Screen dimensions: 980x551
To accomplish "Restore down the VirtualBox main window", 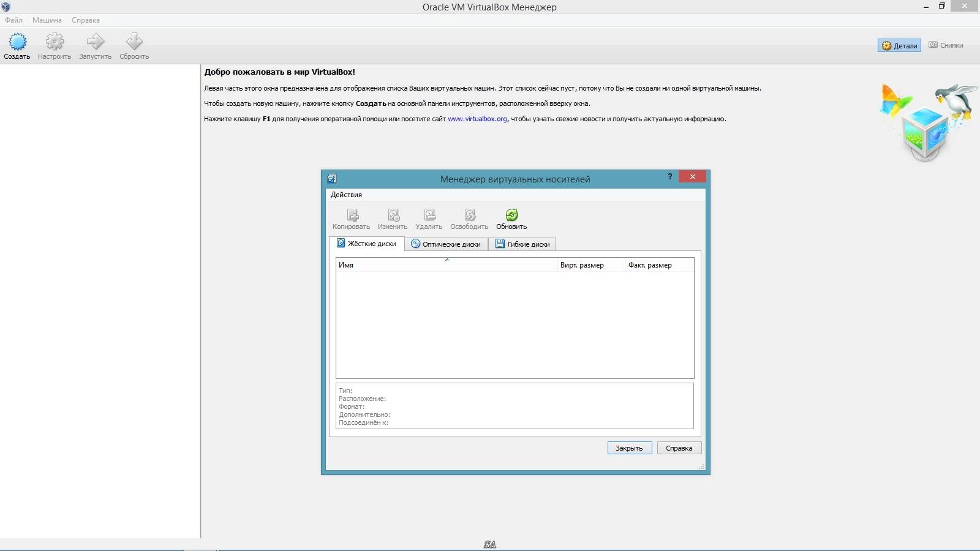I will click(942, 6).
